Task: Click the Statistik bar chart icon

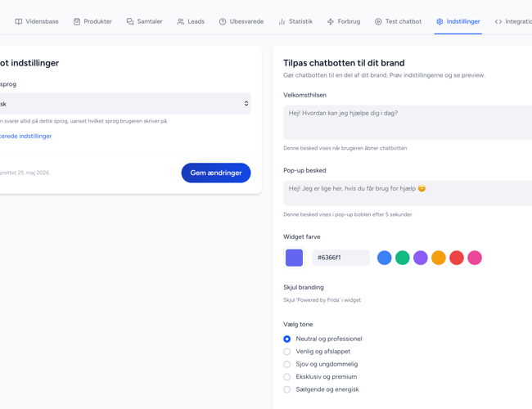Action: point(282,21)
